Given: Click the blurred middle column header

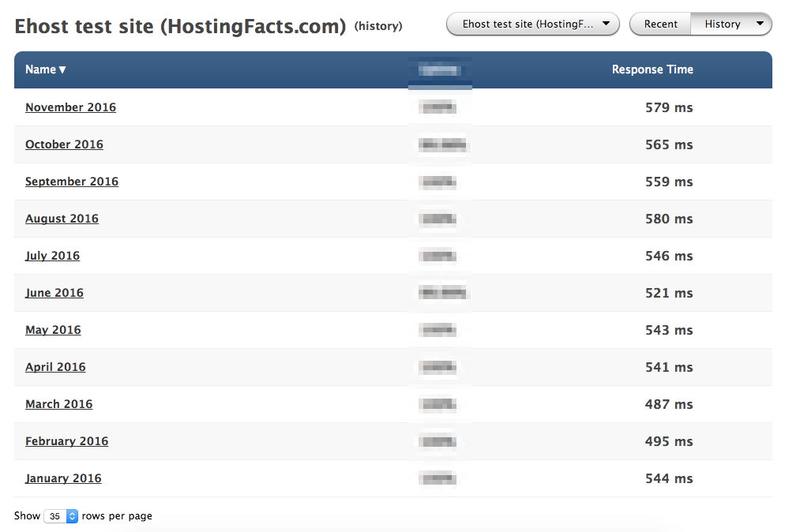Looking at the screenshot, I should [x=440, y=70].
